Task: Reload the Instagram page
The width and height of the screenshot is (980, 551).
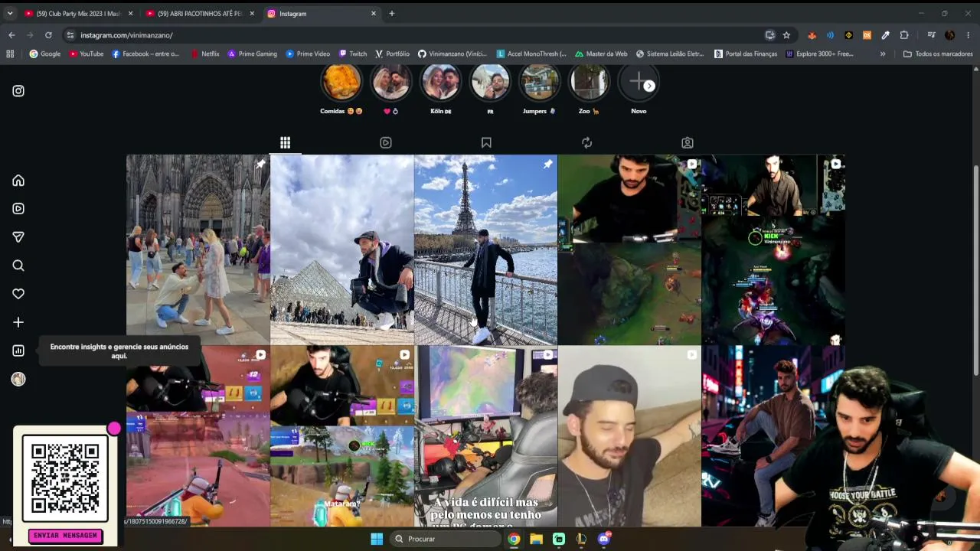Action: (x=48, y=35)
